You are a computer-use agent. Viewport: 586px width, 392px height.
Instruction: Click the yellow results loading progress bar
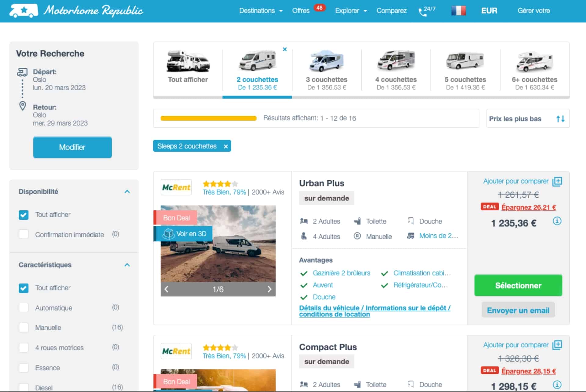(x=208, y=118)
